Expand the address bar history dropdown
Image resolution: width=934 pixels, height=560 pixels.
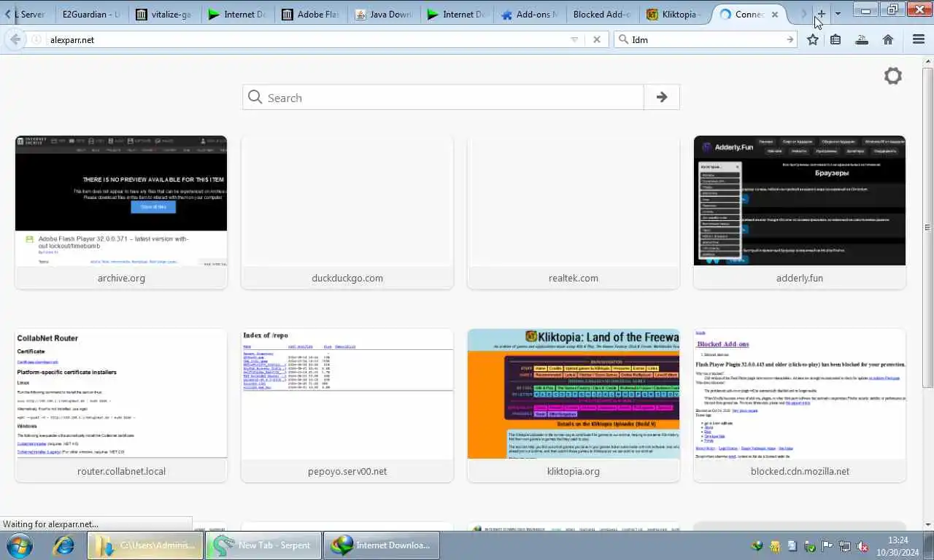[x=574, y=39]
